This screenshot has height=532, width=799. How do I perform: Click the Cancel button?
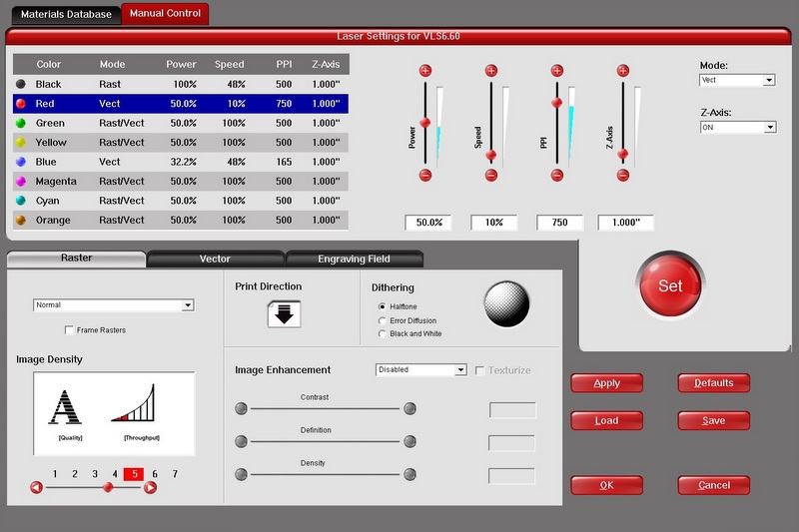(x=713, y=485)
